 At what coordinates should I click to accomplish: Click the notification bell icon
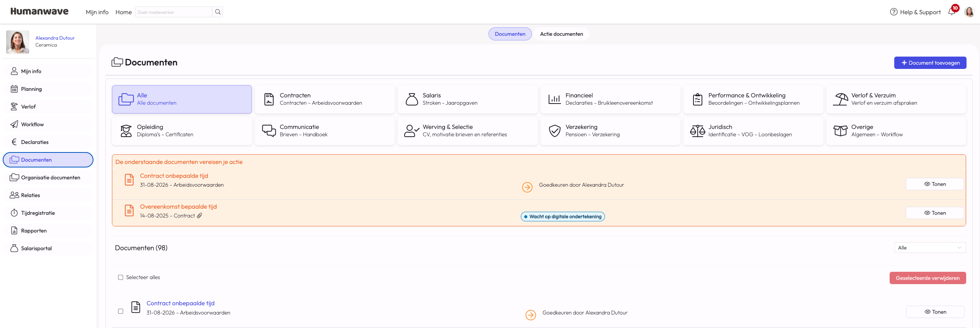pyautogui.click(x=952, y=12)
